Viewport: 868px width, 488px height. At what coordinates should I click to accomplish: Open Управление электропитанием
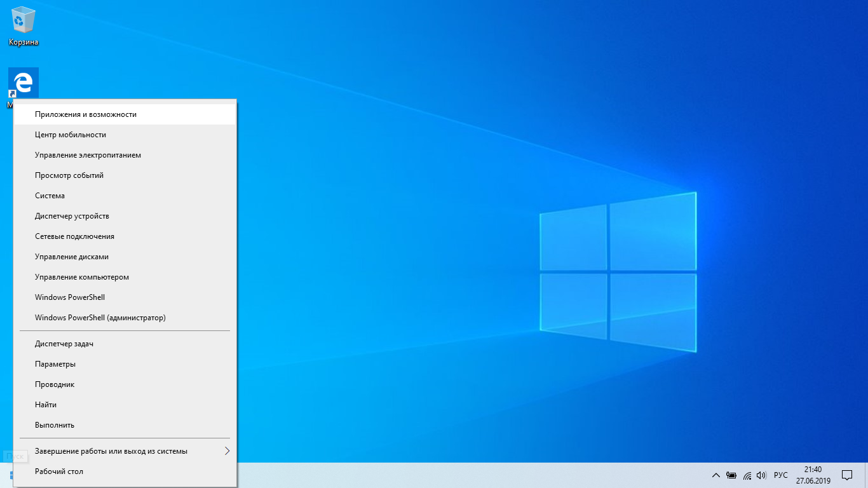[x=125, y=155]
